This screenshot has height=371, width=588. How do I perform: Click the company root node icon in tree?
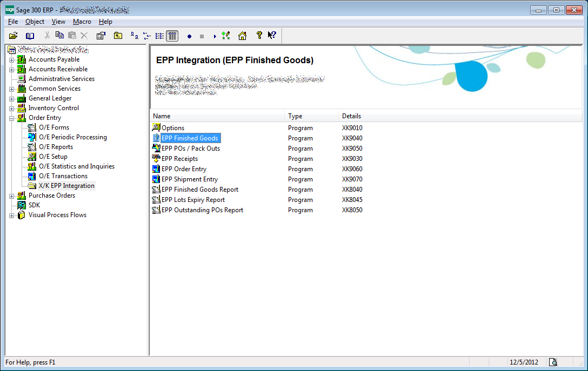click(x=12, y=50)
